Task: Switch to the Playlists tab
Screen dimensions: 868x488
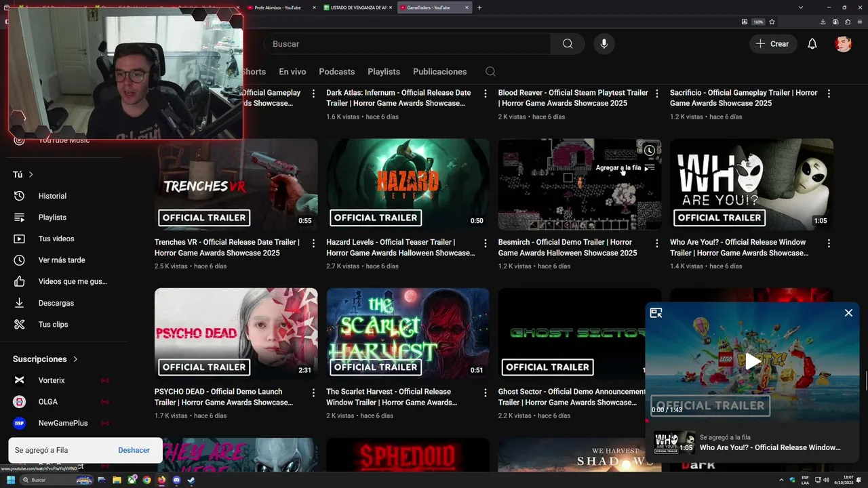Action: tap(384, 71)
